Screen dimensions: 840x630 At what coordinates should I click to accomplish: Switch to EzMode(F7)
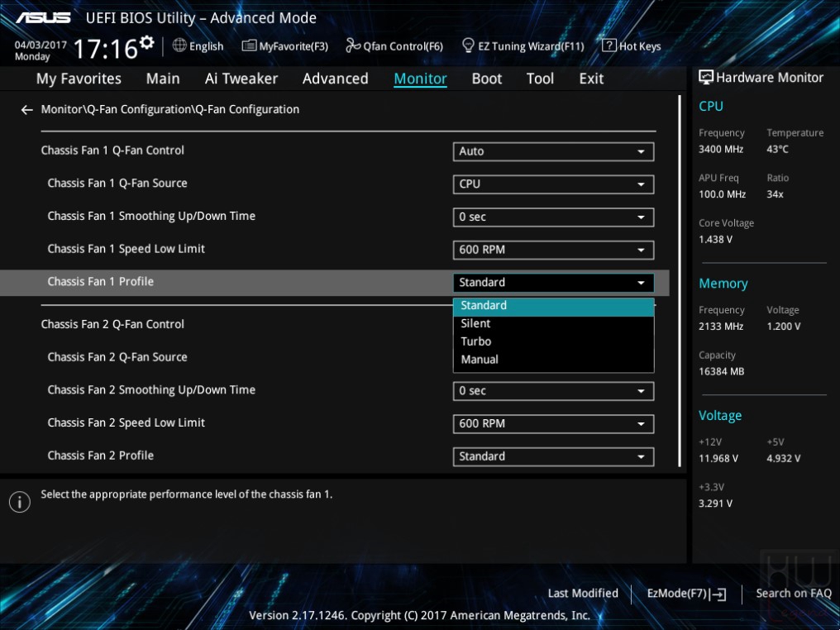coord(686,594)
